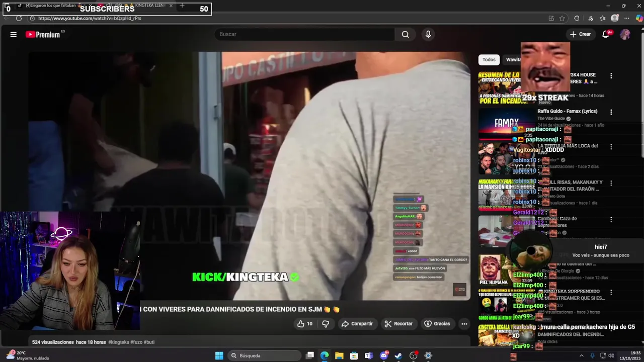Open the browser favorites list icon
This screenshot has height=362, width=644.
pos(602,18)
